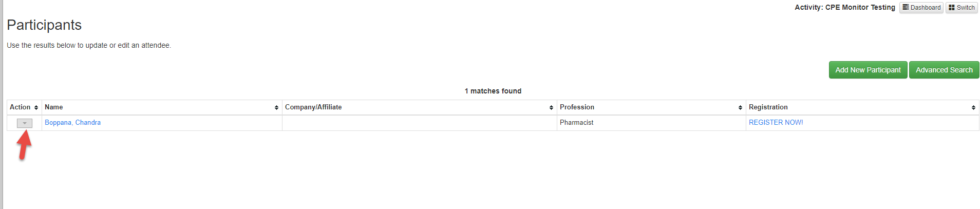Open Boppana, Chandra participant link
This screenshot has height=209, width=980.
[72, 123]
